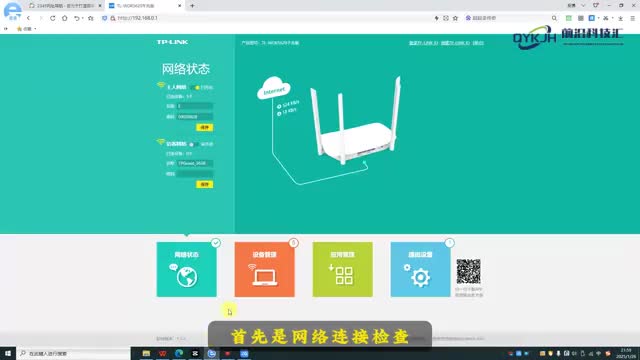The width and height of the screenshot is (640, 360).
Task: Click the download icon in browser toolbar
Action: click(620, 18)
